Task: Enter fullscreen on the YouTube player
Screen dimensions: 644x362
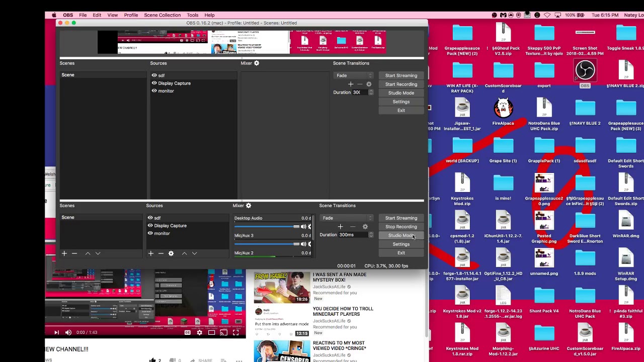Action: pos(235,332)
